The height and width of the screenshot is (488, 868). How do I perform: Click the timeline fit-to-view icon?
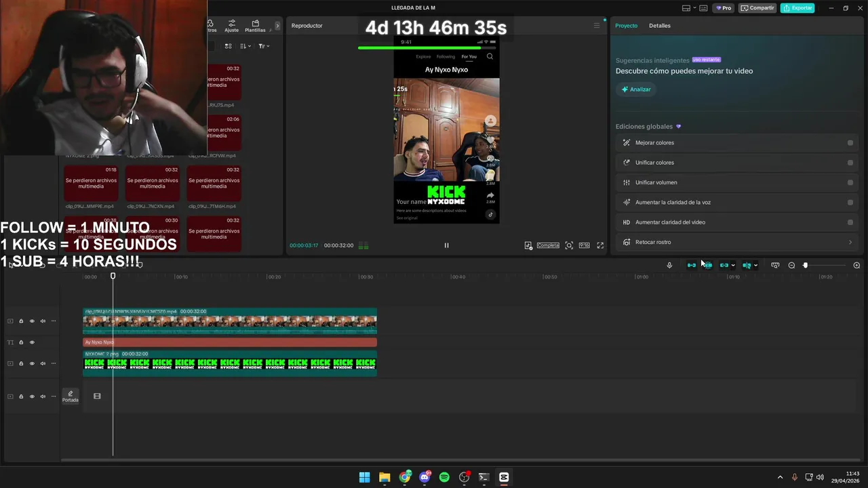[x=775, y=265]
